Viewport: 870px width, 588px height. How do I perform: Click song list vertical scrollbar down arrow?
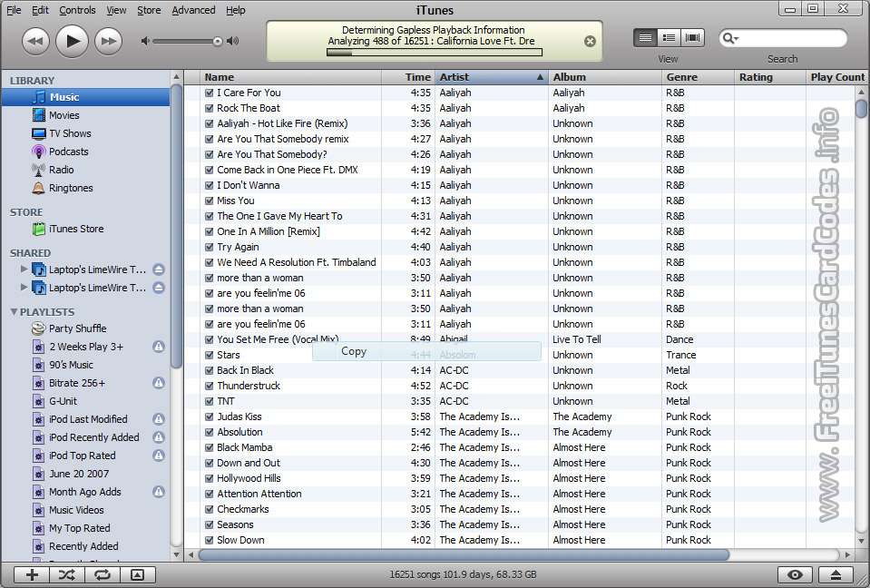(861, 542)
